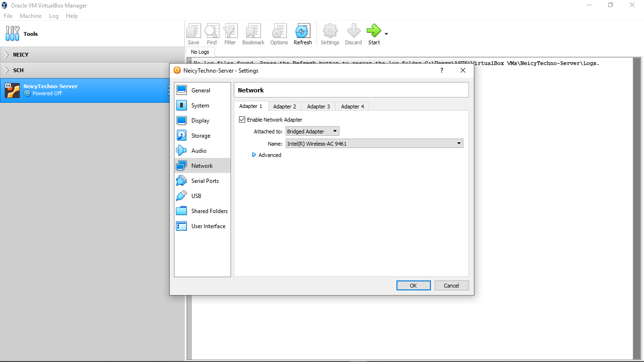This screenshot has height=362, width=644.
Task: Toggle Enable Network Adapter checkbox
Action: coord(242,120)
